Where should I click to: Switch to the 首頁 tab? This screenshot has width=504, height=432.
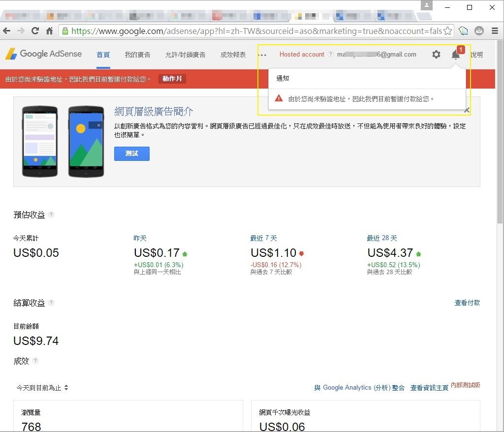[103, 55]
